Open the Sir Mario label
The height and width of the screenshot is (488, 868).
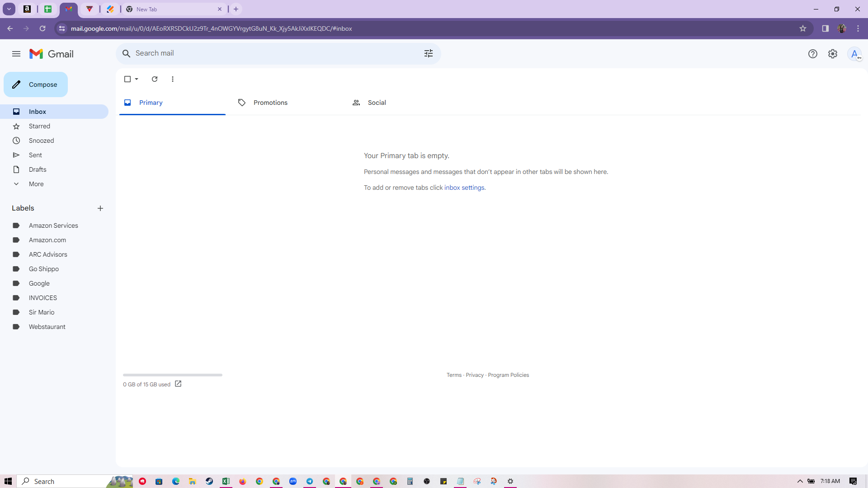54,312
